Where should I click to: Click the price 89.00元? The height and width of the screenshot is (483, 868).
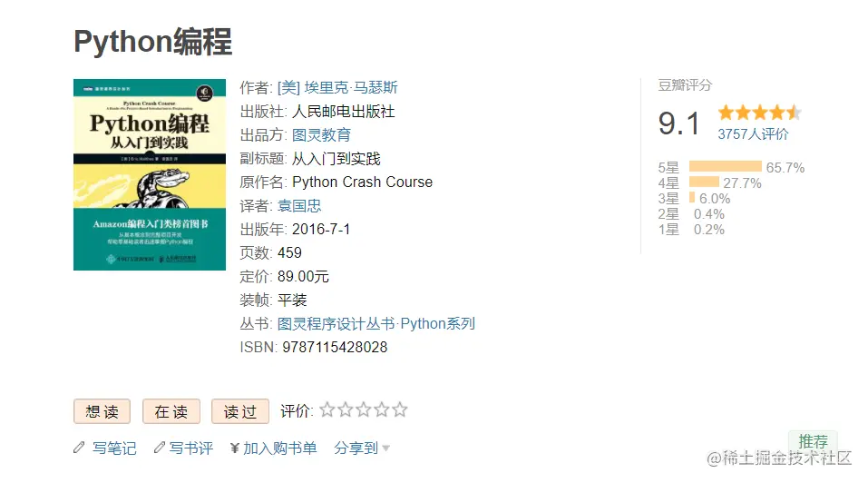(303, 276)
